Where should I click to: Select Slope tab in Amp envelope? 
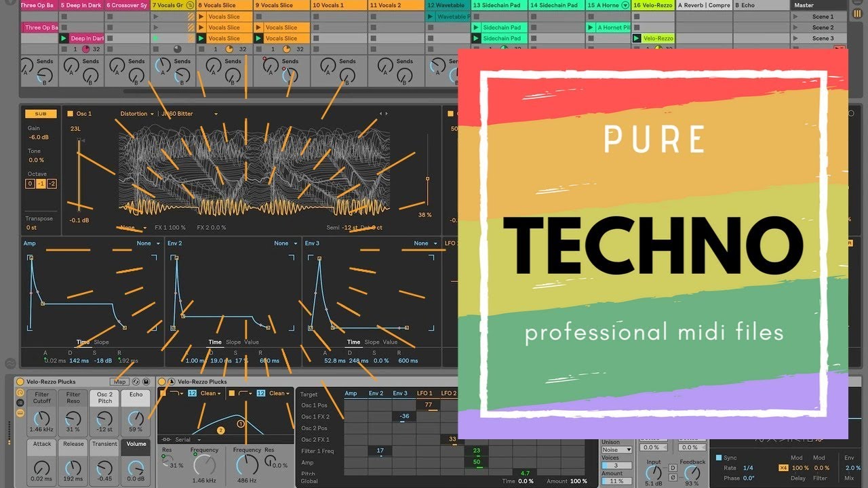[x=101, y=342]
